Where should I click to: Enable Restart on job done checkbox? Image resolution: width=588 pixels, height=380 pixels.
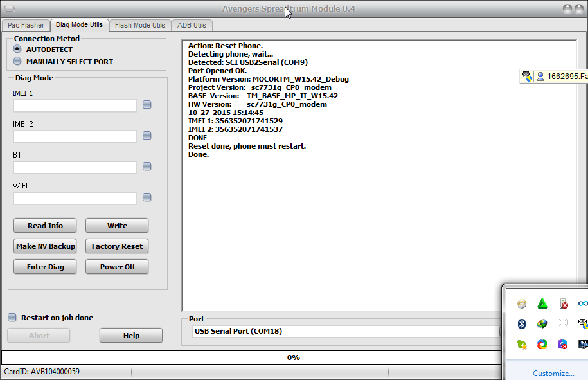click(x=12, y=318)
